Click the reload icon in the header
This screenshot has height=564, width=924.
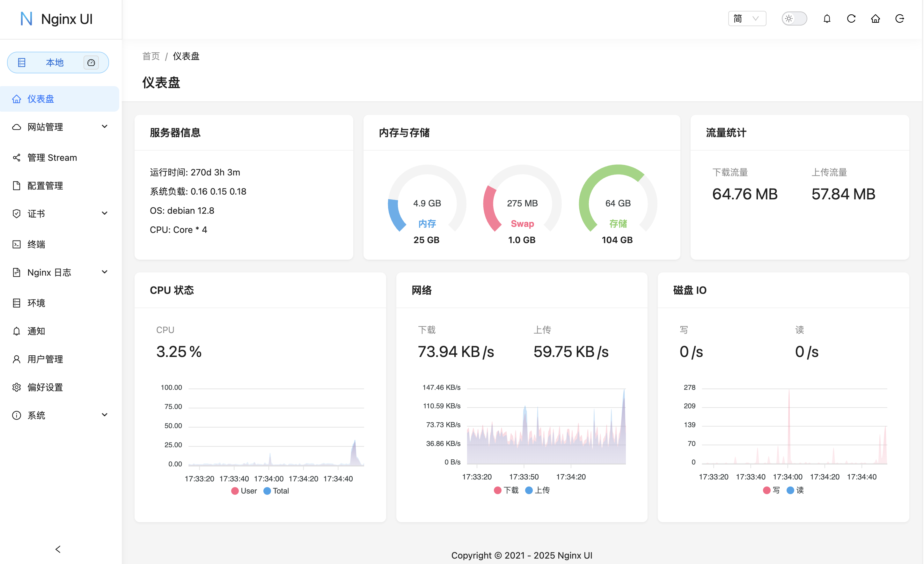851,19
